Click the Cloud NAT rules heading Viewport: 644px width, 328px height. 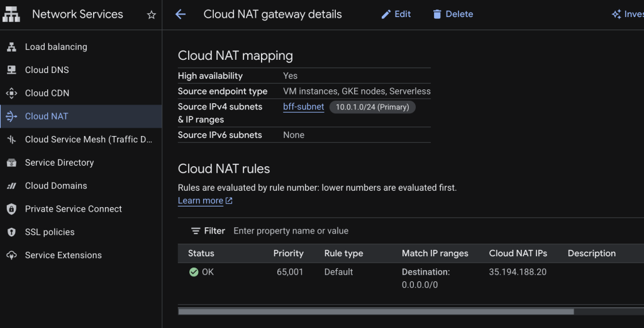(224, 169)
